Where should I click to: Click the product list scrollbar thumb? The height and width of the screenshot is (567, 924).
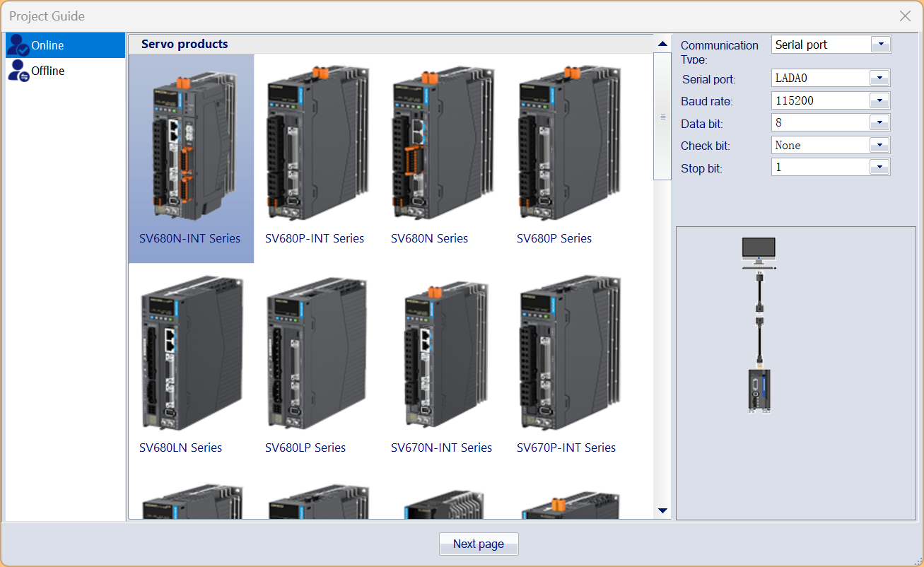coord(662,117)
